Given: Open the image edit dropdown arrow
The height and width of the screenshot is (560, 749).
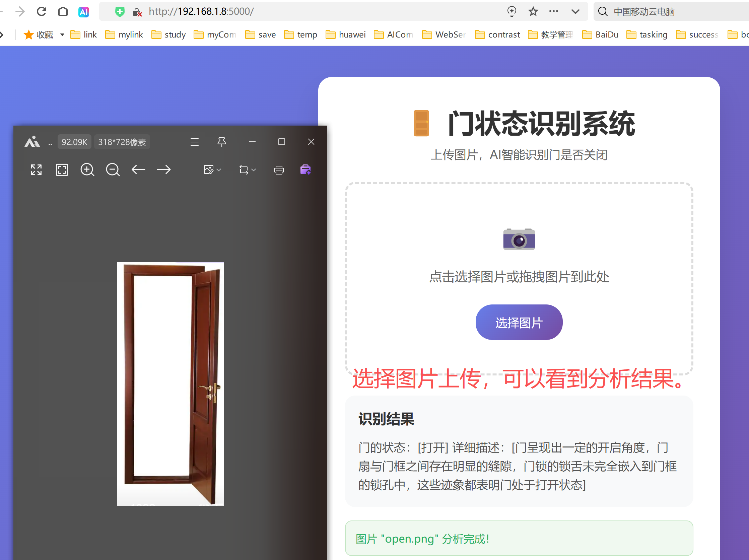Looking at the screenshot, I should pyautogui.click(x=219, y=170).
